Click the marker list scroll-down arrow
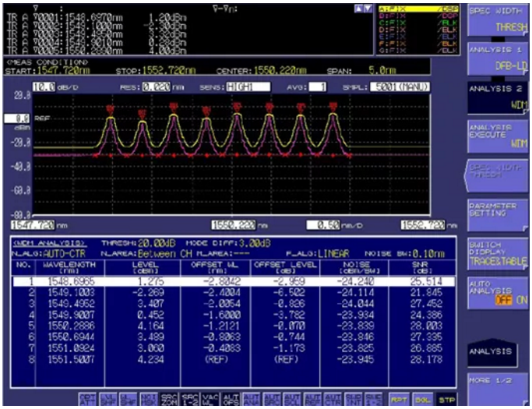Screen dimensions: 532x409 point(368,9)
